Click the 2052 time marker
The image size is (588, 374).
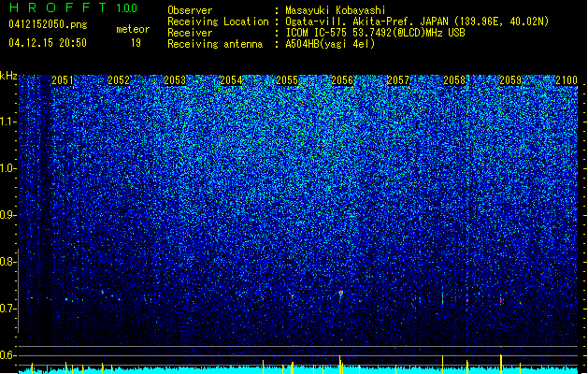119,80
